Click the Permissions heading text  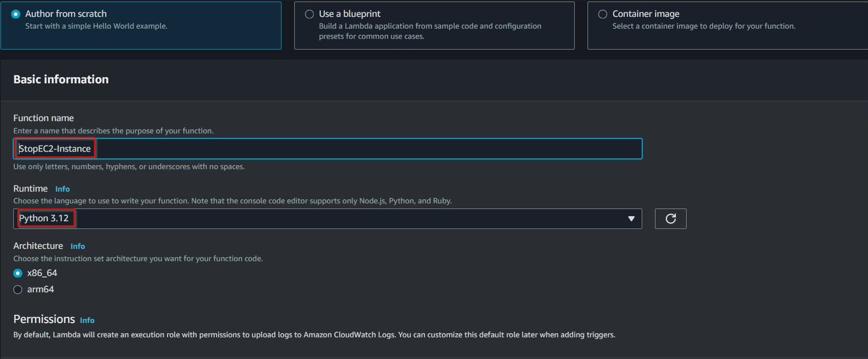point(44,319)
